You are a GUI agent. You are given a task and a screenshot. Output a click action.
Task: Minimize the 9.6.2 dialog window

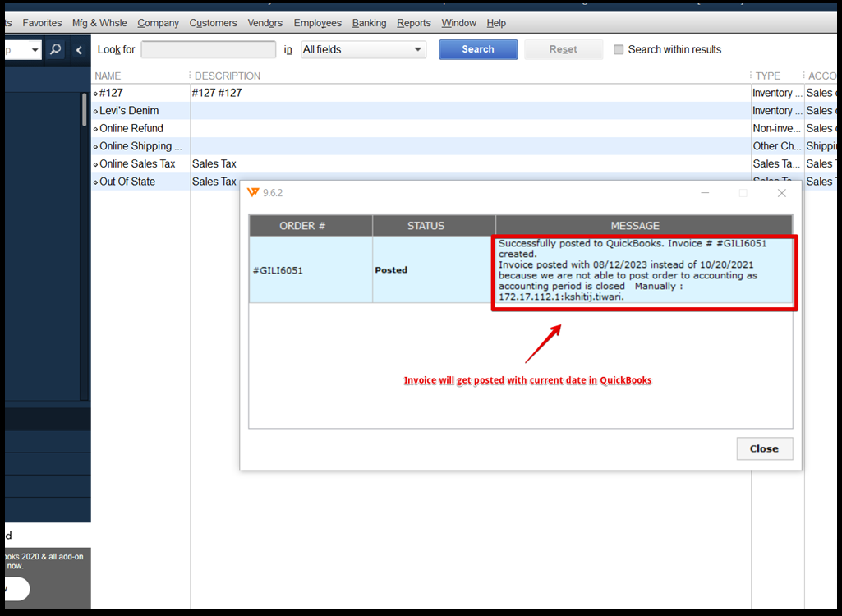[x=705, y=193]
